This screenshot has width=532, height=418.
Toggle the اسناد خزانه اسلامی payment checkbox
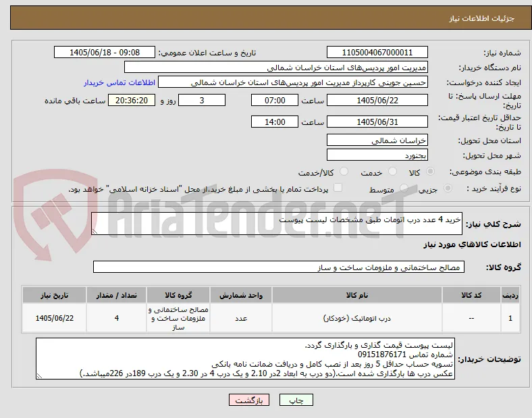coord(338,188)
